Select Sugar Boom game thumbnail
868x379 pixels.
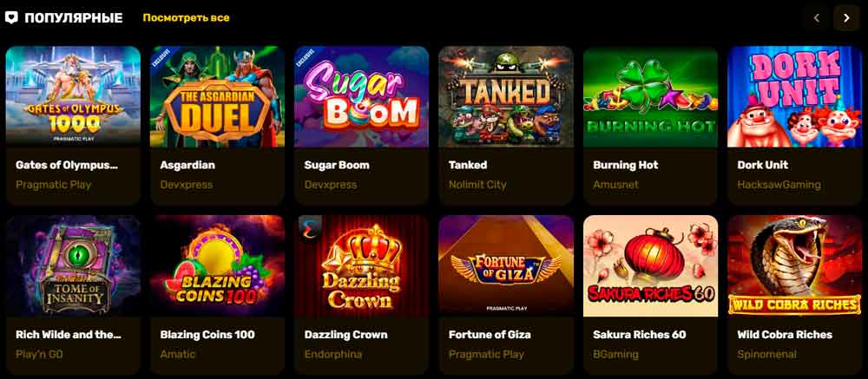tap(361, 97)
